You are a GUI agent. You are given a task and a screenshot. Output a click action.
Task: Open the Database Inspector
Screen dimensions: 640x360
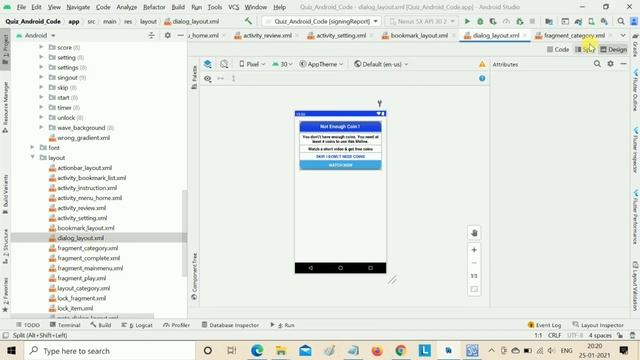pyautogui.click(x=230, y=325)
